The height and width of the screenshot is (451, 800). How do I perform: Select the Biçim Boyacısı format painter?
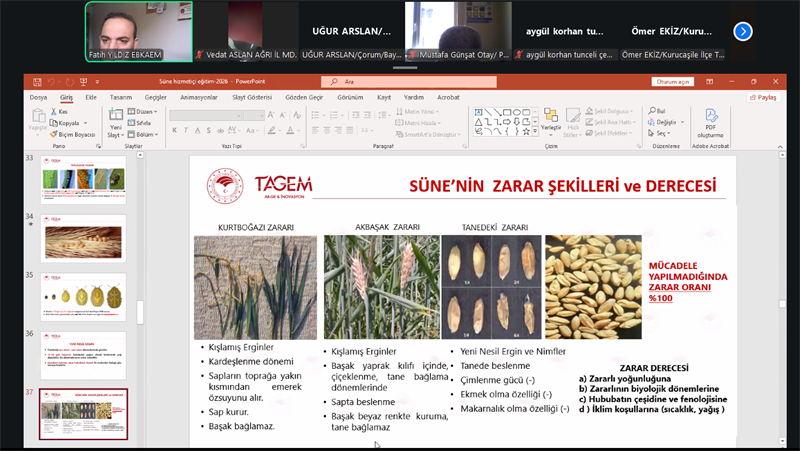pos(72,134)
